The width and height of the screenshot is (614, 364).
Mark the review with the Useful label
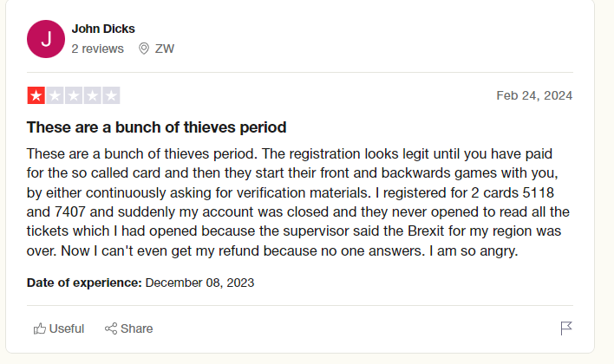[67, 328]
